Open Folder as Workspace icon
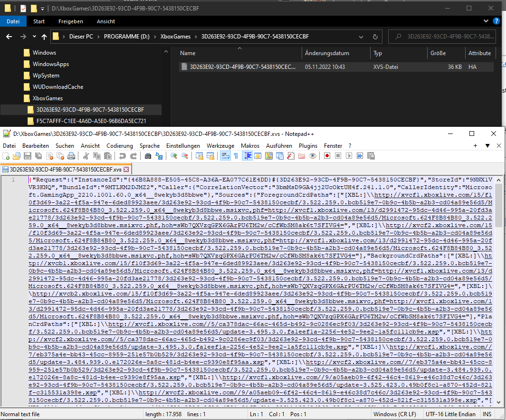The image size is (506, 420). [302, 156]
